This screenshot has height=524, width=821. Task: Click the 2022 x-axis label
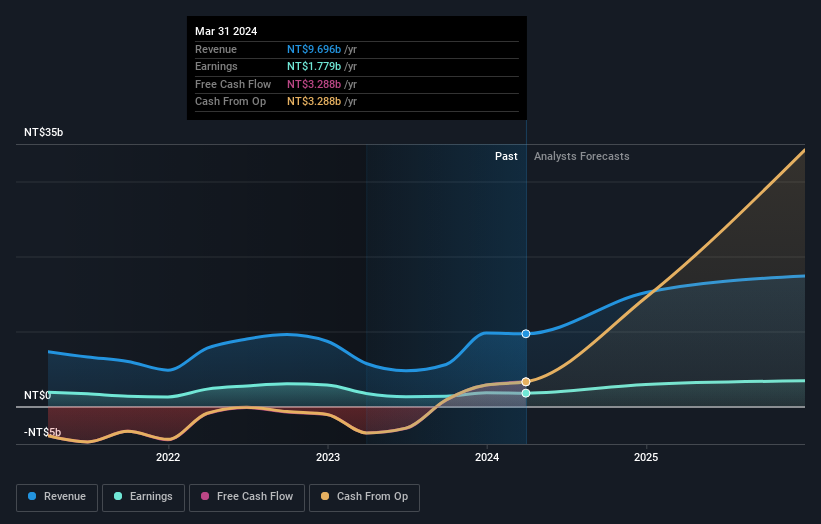point(168,458)
